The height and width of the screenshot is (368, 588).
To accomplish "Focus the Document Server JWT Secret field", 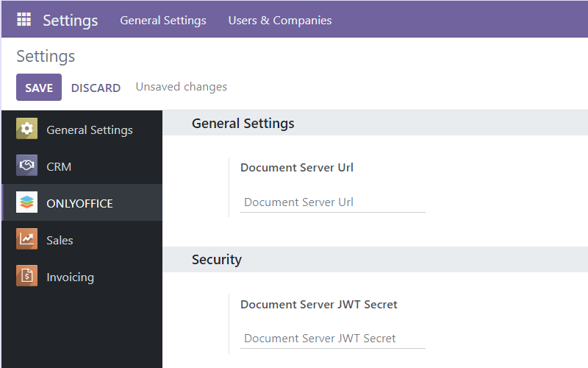I will pyautogui.click(x=333, y=338).
